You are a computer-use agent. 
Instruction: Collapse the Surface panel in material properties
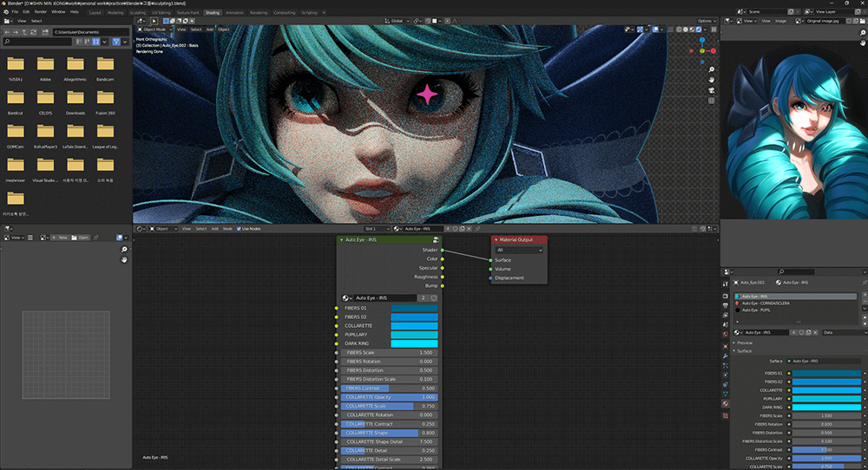pyautogui.click(x=744, y=351)
